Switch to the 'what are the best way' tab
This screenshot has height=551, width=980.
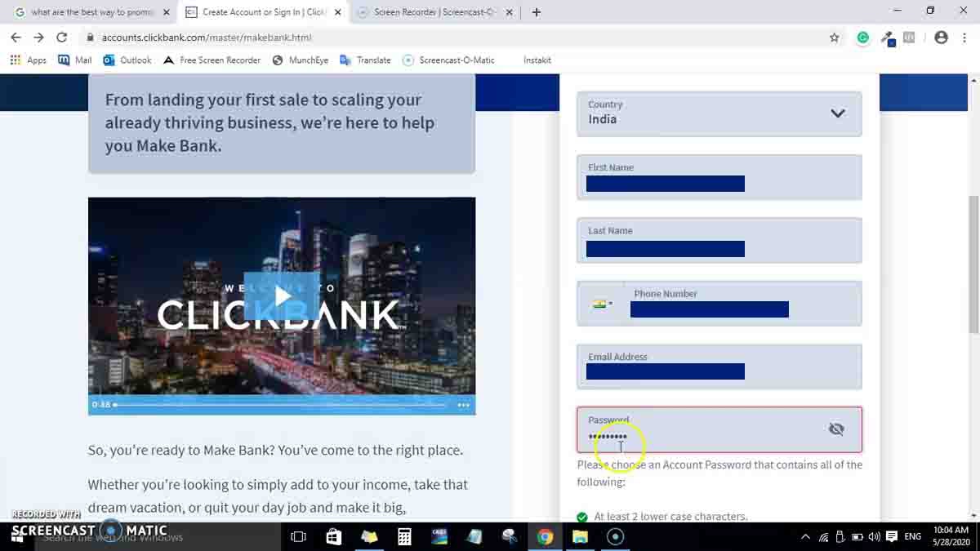coord(91,12)
